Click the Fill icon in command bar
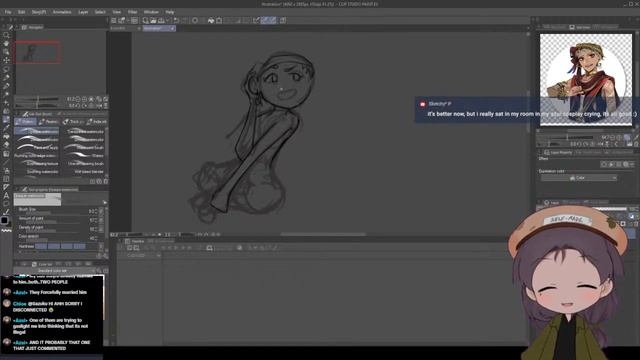This screenshot has height=360, width=640. 211,20
